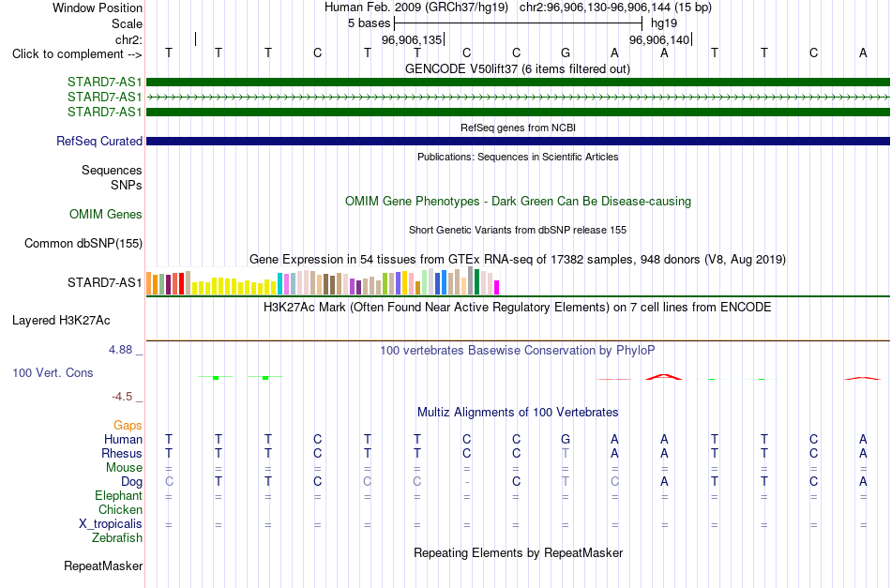Click the GENCODE V50lift37 track title
This screenshot has width=891, height=588.
point(517,68)
